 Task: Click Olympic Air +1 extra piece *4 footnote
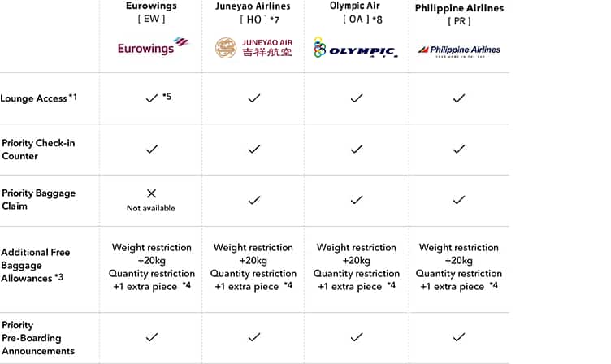tap(391, 286)
